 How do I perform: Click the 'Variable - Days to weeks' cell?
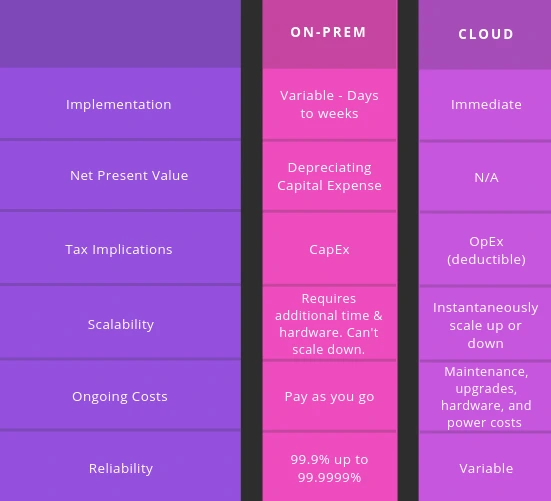click(329, 104)
